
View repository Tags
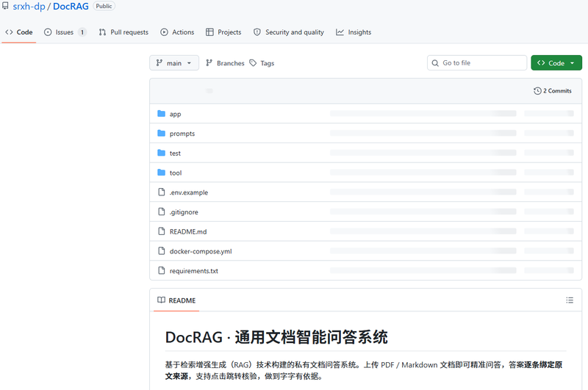click(x=262, y=63)
